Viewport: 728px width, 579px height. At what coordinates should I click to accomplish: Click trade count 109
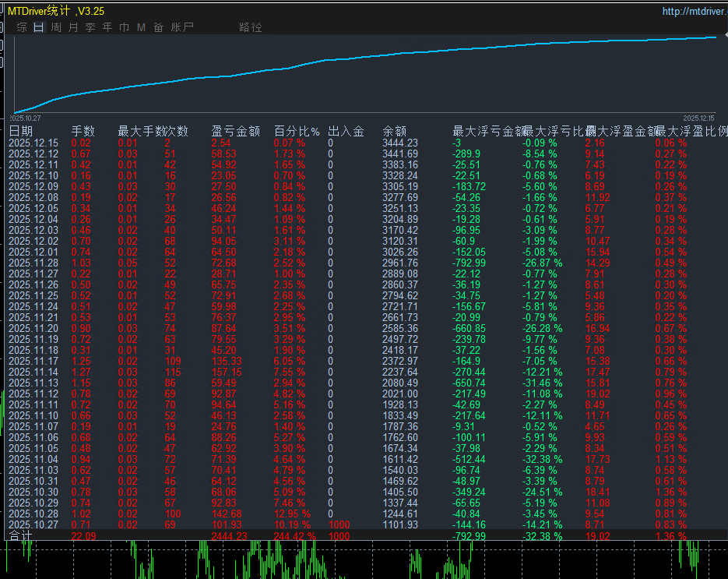coord(173,362)
